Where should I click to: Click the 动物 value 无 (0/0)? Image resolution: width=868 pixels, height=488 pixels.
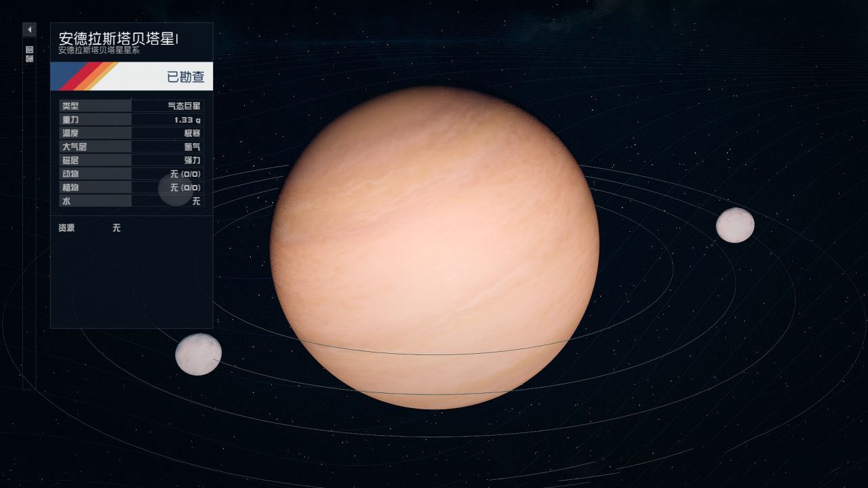pyautogui.click(x=185, y=174)
